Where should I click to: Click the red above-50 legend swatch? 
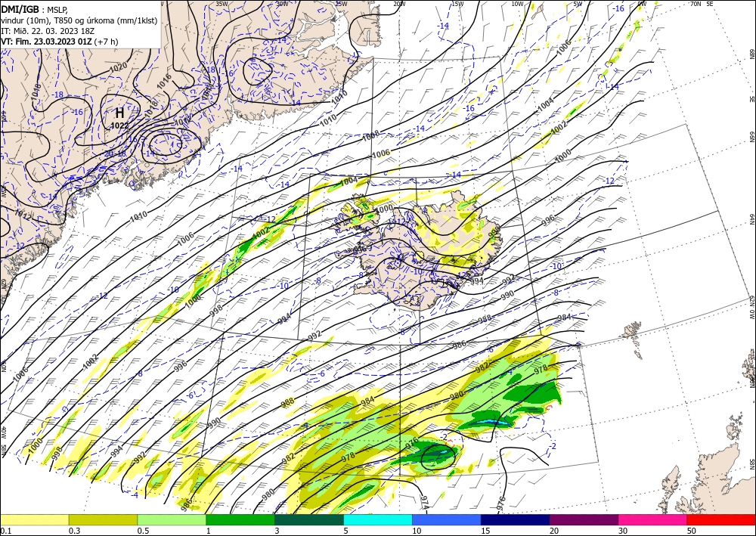click(721, 519)
